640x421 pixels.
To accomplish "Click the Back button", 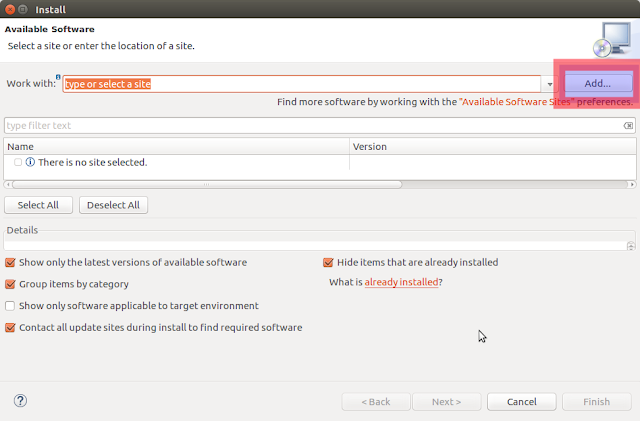I will pos(376,402).
